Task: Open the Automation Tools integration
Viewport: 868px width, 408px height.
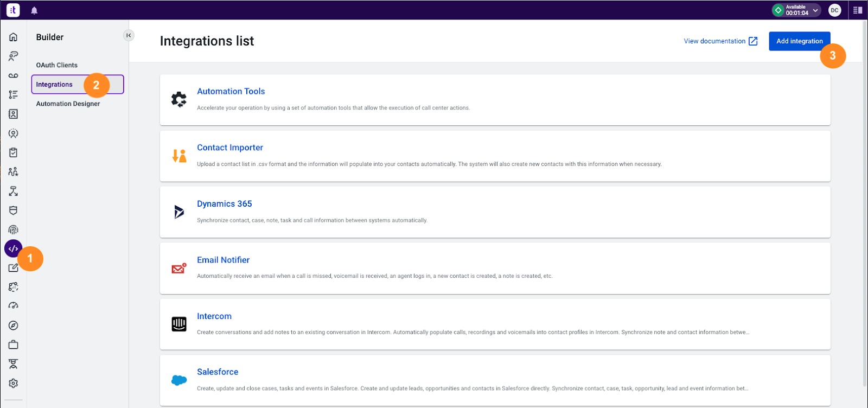Action: tap(231, 91)
